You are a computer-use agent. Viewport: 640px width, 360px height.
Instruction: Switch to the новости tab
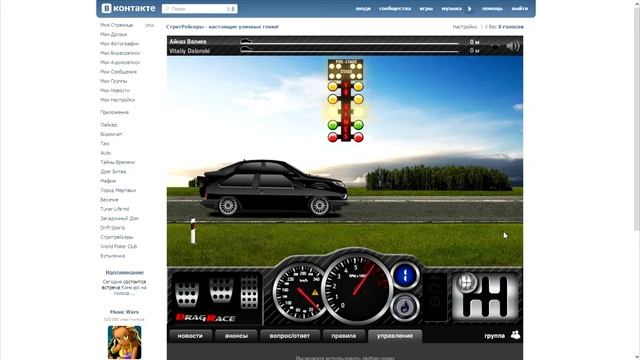(190, 336)
